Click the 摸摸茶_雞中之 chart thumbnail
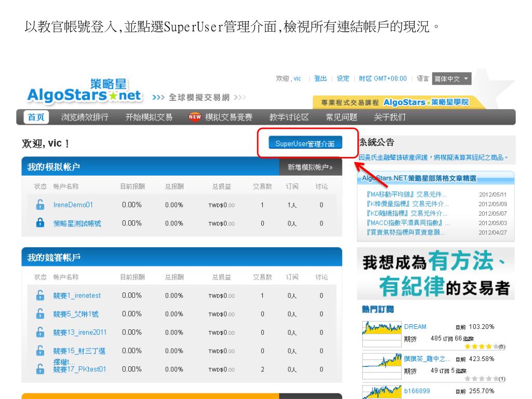 (x=382, y=366)
